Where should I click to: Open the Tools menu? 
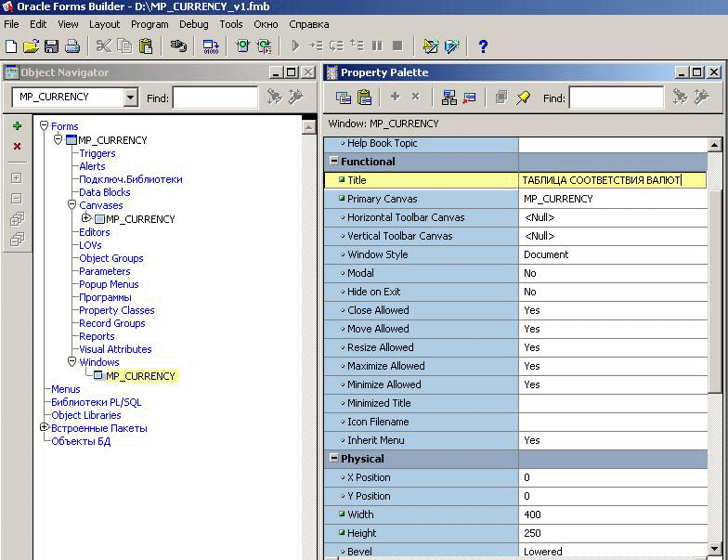click(231, 24)
